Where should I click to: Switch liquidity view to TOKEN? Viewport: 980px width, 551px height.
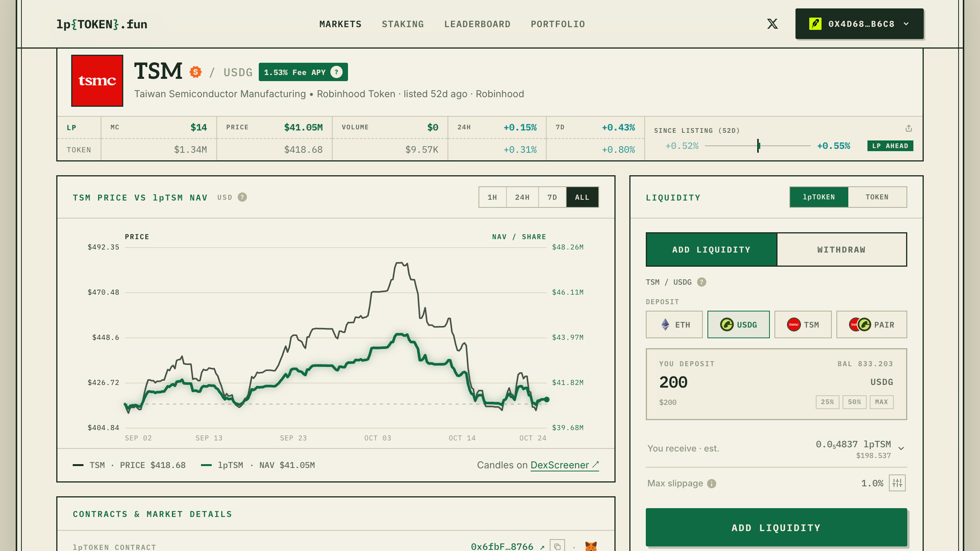(877, 197)
